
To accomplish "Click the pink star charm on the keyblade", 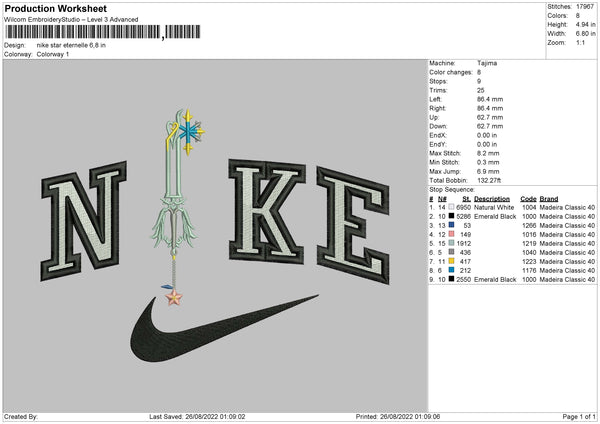I will (174, 297).
